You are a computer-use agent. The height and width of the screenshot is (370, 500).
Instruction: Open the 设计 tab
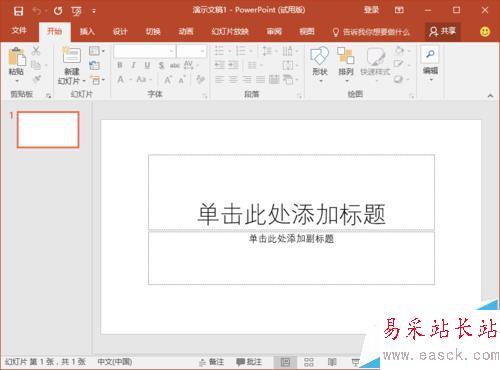point(120,31)
